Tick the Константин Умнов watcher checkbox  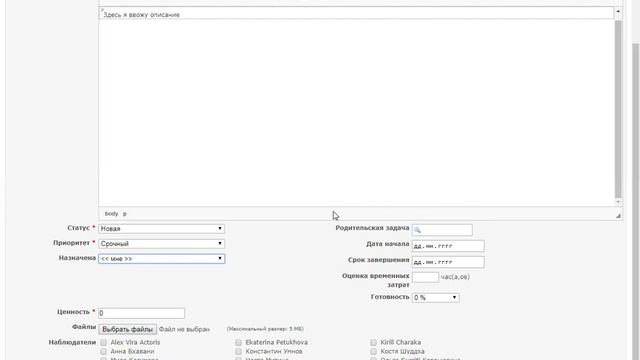238,351
